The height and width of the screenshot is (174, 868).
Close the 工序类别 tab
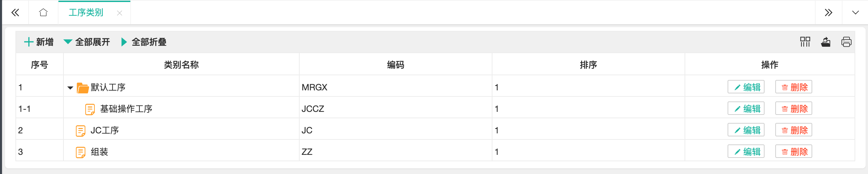[x=119, y=13]
